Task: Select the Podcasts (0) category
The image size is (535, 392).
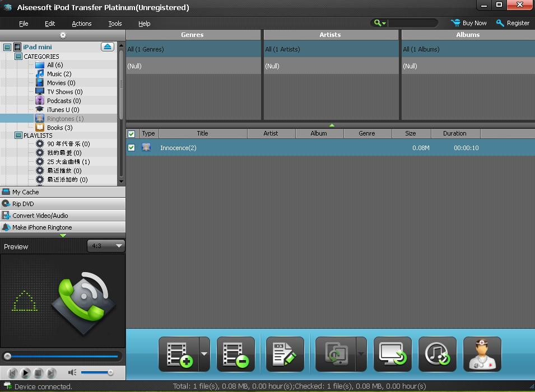Action: tap(64, 101)
